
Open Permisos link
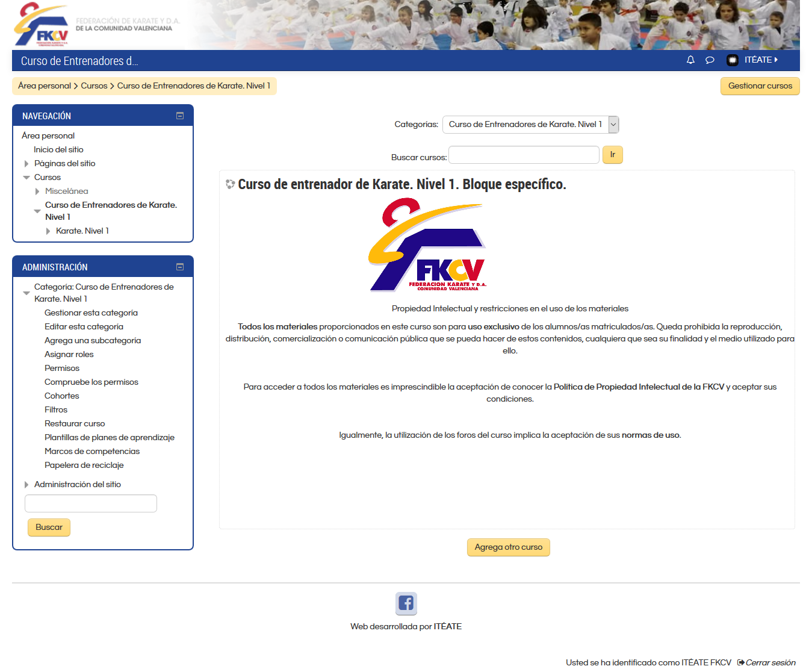[x=62, y=369]
